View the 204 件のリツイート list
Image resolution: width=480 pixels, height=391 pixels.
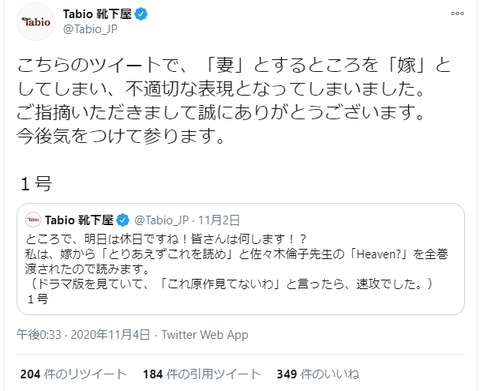tap(73, 374)
